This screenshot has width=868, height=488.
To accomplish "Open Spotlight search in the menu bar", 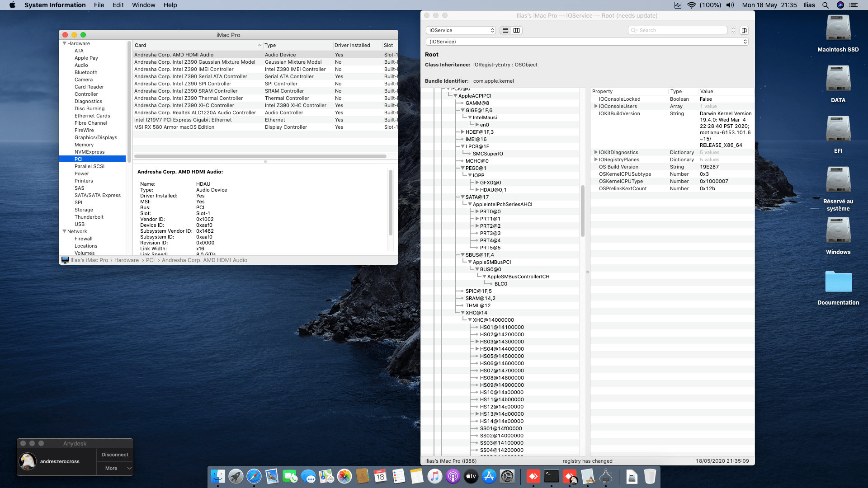I will point(826,5).
